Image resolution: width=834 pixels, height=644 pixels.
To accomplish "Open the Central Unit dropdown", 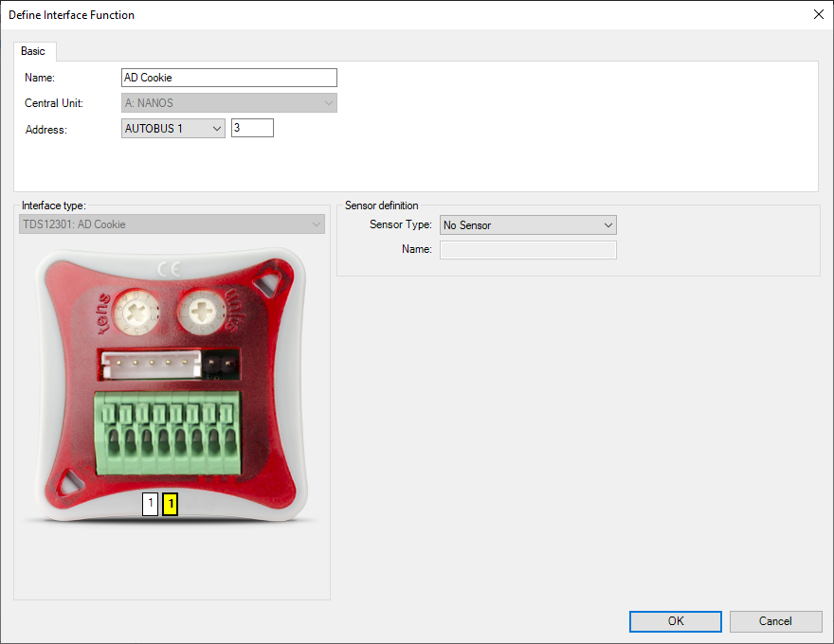I will (229, 103).
